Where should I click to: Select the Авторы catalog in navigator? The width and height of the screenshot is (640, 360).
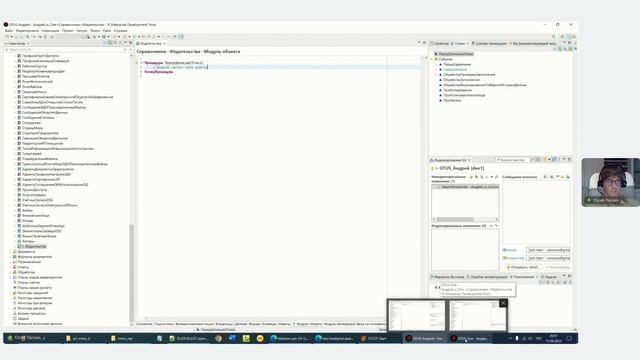click(28, 242)
